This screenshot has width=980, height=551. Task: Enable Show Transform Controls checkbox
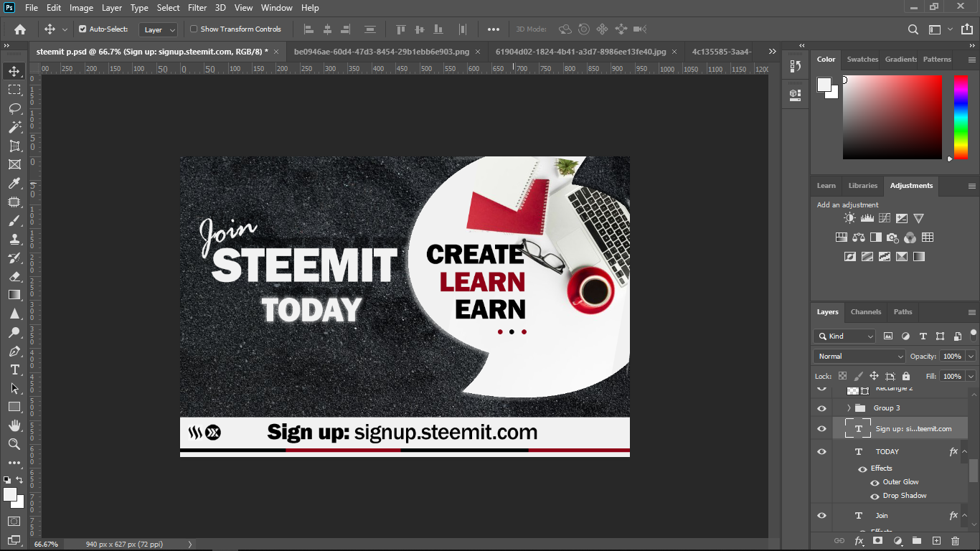click(194, 29)
